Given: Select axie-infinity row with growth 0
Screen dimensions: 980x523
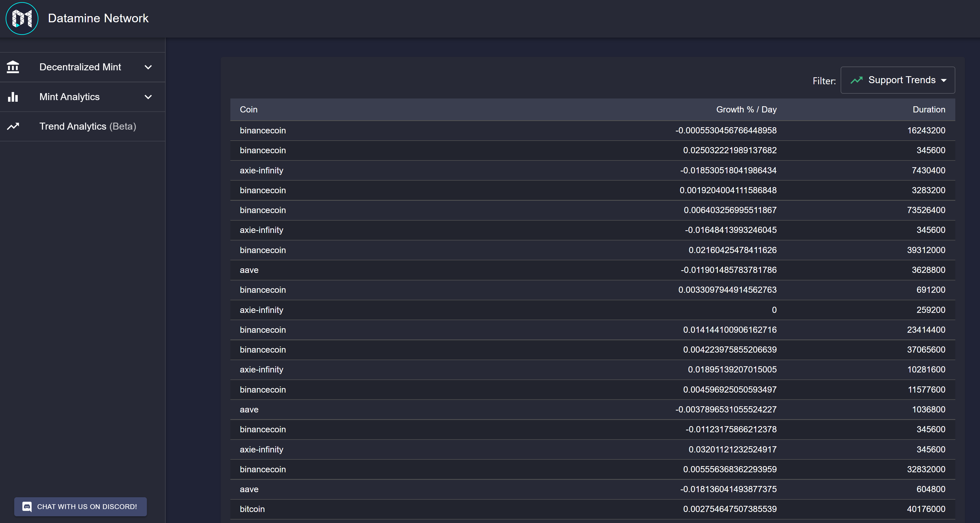Looking at the screenshot, I should 592,310.
